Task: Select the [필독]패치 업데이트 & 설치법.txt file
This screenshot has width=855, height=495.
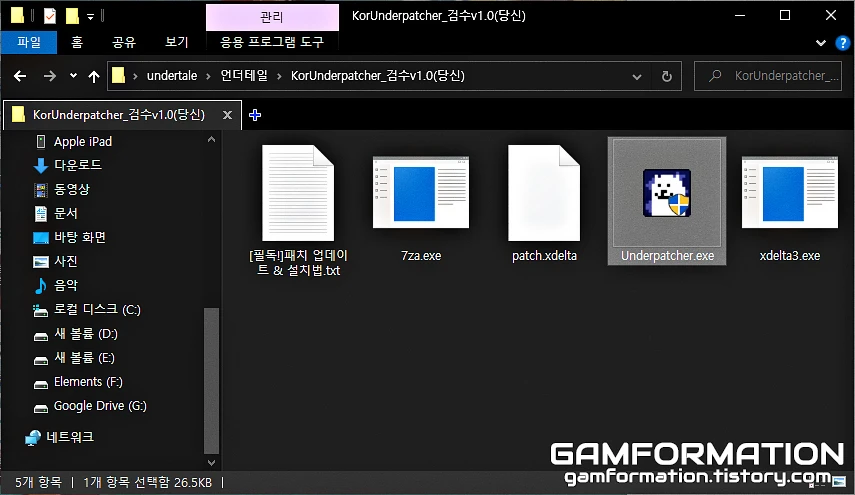Action: [298, 210]
